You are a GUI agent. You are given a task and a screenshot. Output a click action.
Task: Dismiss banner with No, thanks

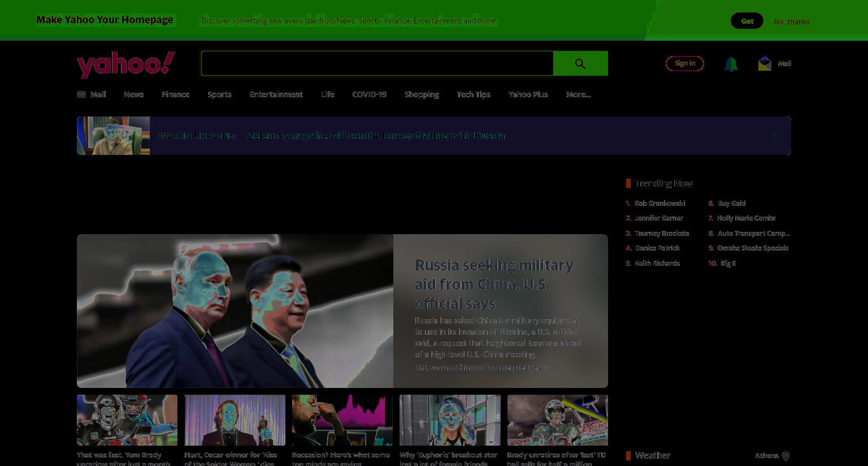tap(792, 21)
